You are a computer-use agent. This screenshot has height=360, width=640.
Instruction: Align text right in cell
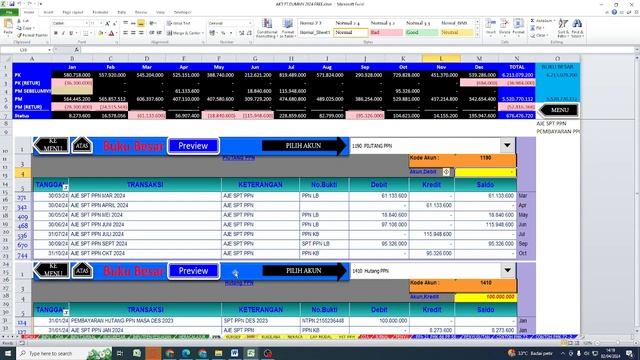pyautogui.click(x=141, y=33)
